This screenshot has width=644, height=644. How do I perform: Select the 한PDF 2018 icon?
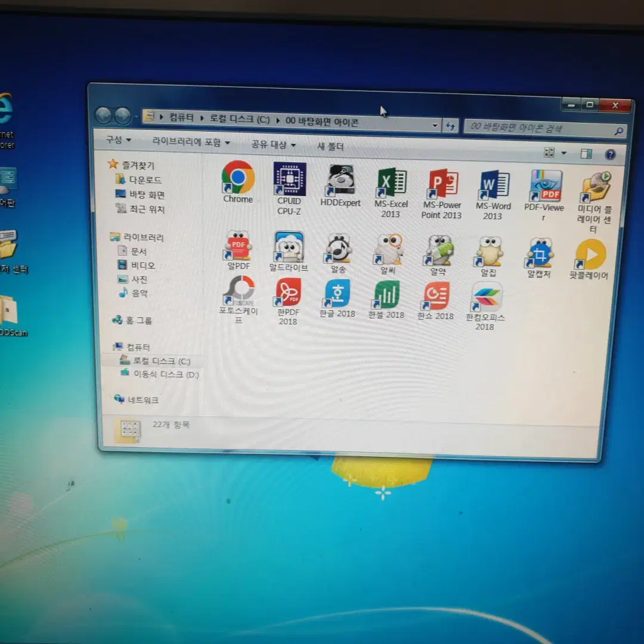click(289, 302)
